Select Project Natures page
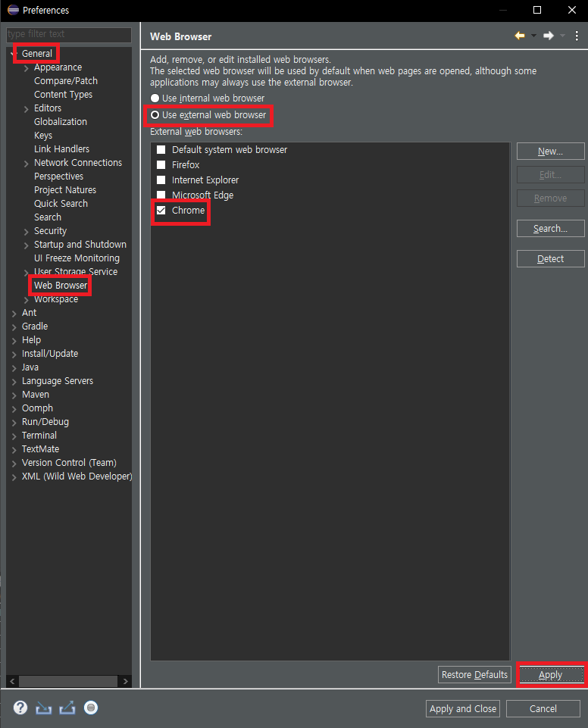Screen dimensions: 588x728 point(65,190)
